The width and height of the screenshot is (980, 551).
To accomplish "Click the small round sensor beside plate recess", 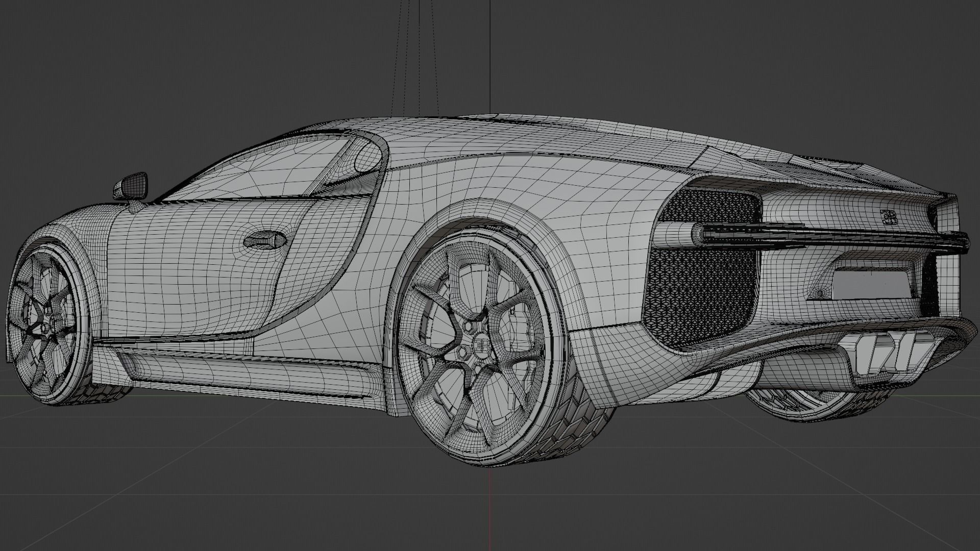I will pyautogui.click(x=820, y=293).
